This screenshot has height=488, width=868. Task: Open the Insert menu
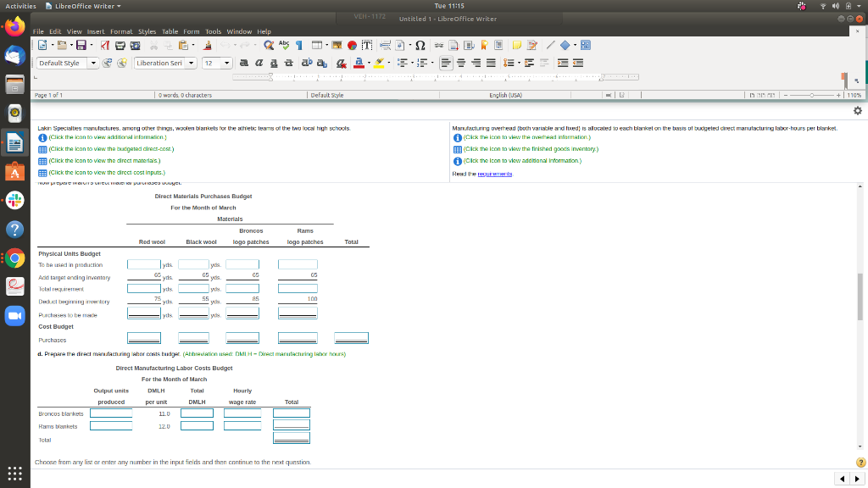pos(95,31)
